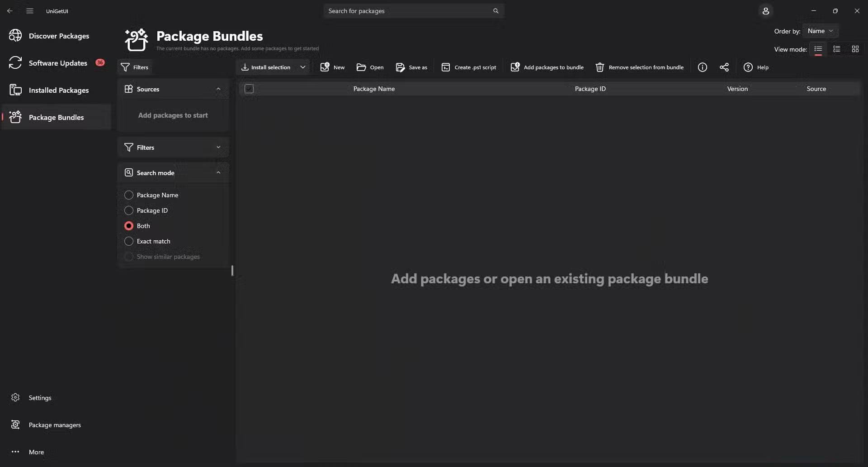
Task: Open Installed Packages section
Action: pyautogui.click(x=57, y=90)
